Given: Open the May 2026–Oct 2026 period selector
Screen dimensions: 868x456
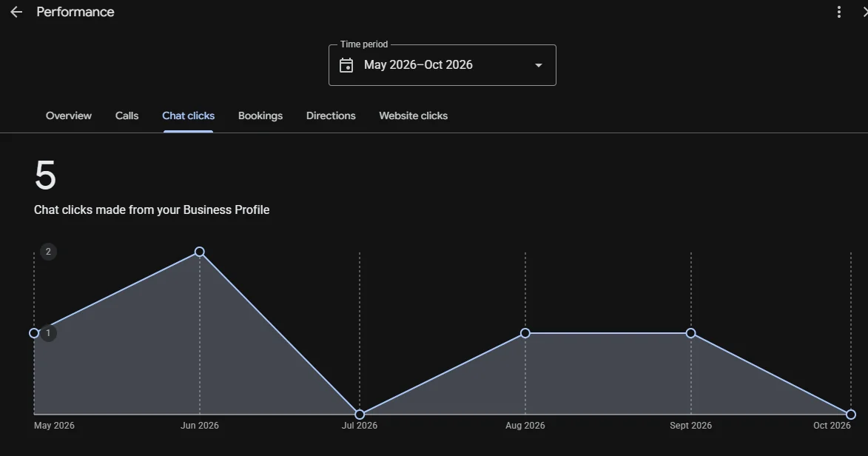Looking at the screenshot, I should pyautogui.click(x=443, y=65).
